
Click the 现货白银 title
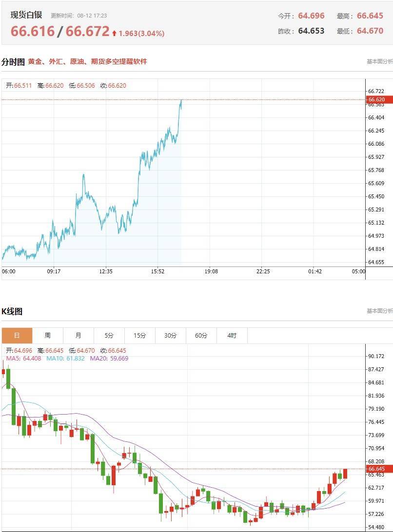tap(26, 15)
